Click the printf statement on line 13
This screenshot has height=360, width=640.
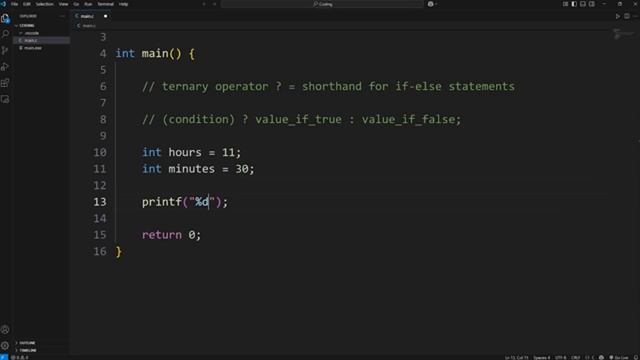pyautogui.click(x=184, y=202)
